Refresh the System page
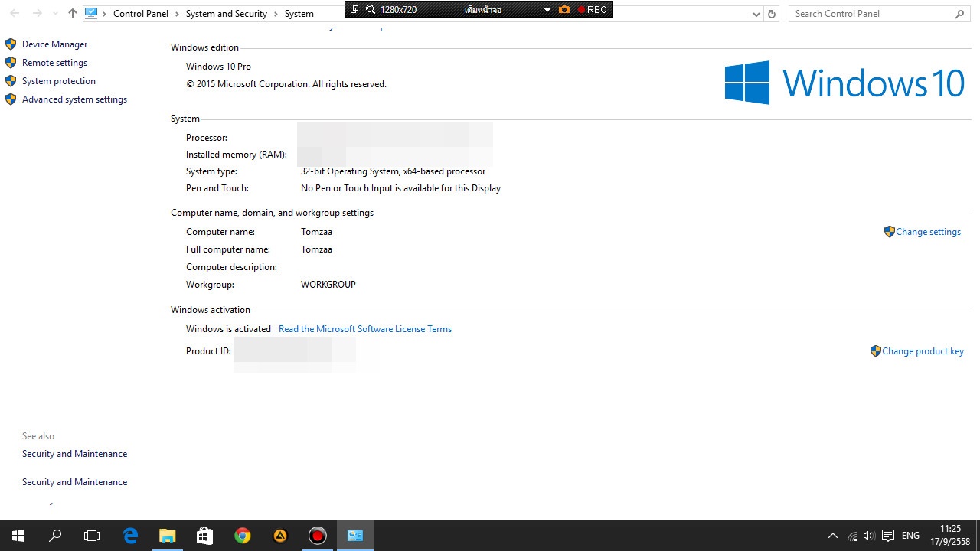 pyautogui.click(x=772, y=14)
